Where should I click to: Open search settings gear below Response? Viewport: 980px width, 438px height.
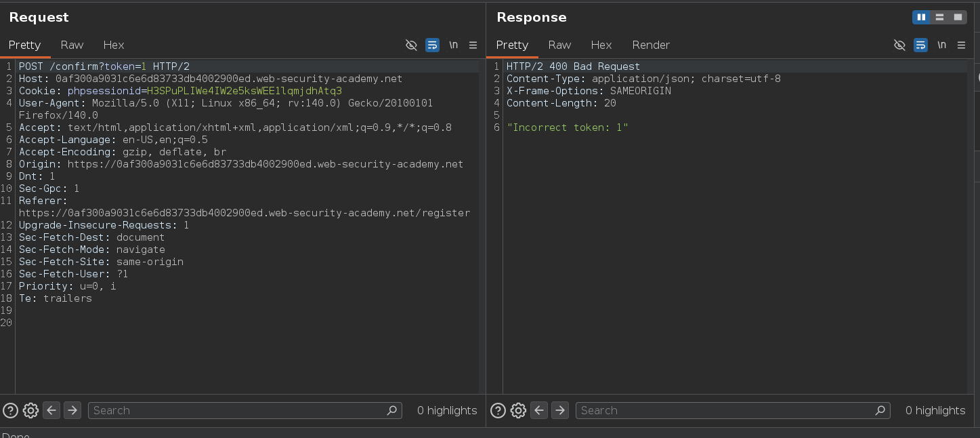[518, 410]
